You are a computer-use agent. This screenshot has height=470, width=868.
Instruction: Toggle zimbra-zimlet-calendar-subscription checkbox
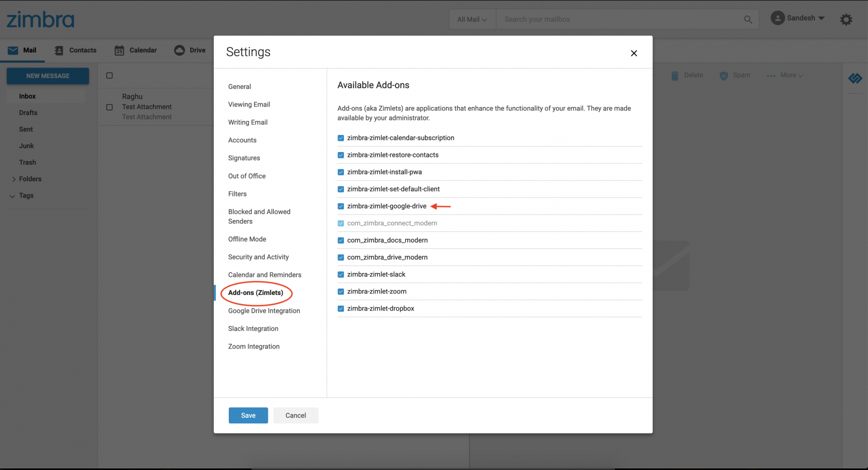click(341, 138)
